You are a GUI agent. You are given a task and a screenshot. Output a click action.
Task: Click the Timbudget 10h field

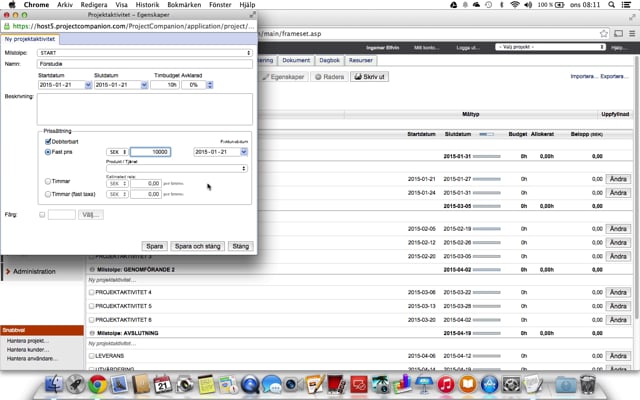click(164, 85)
